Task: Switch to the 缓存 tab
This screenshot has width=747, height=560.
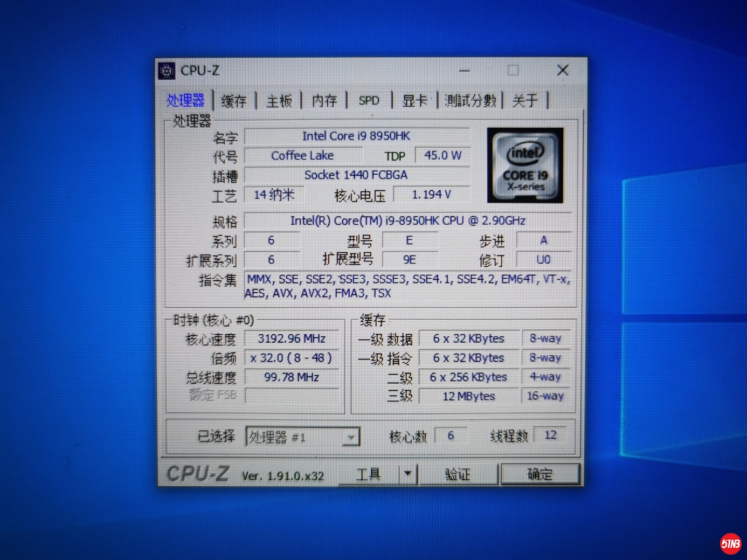Action: (x=234, y=101)
